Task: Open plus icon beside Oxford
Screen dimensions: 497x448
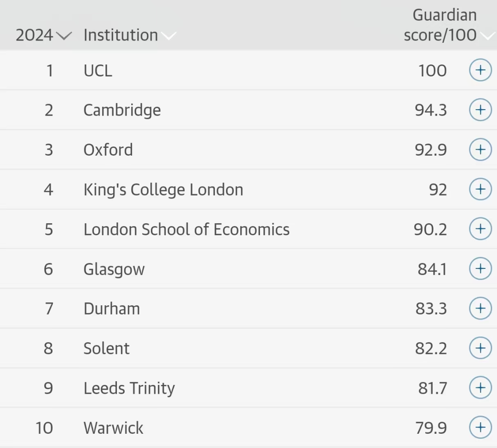Action: pyautogui.click(x=480, y=149)
